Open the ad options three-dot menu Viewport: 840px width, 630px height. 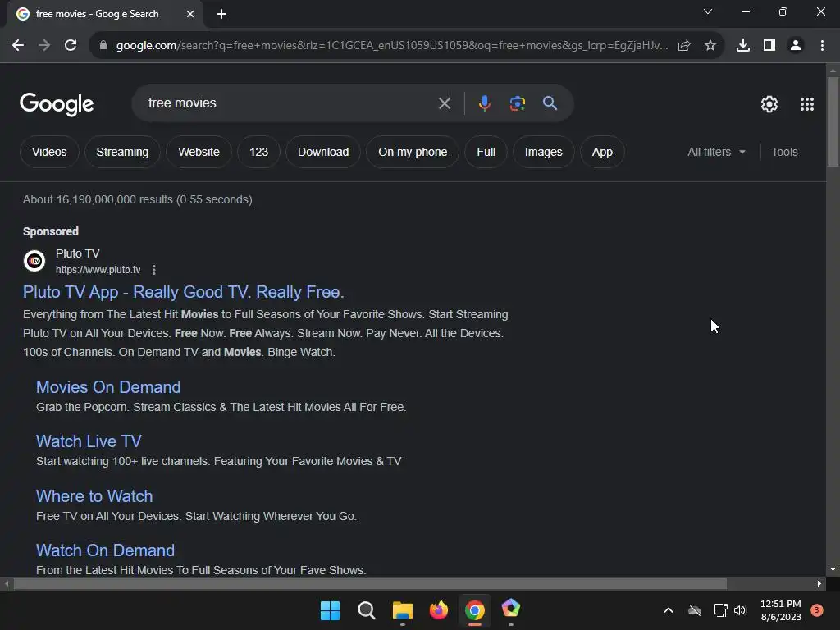[154, 269]
